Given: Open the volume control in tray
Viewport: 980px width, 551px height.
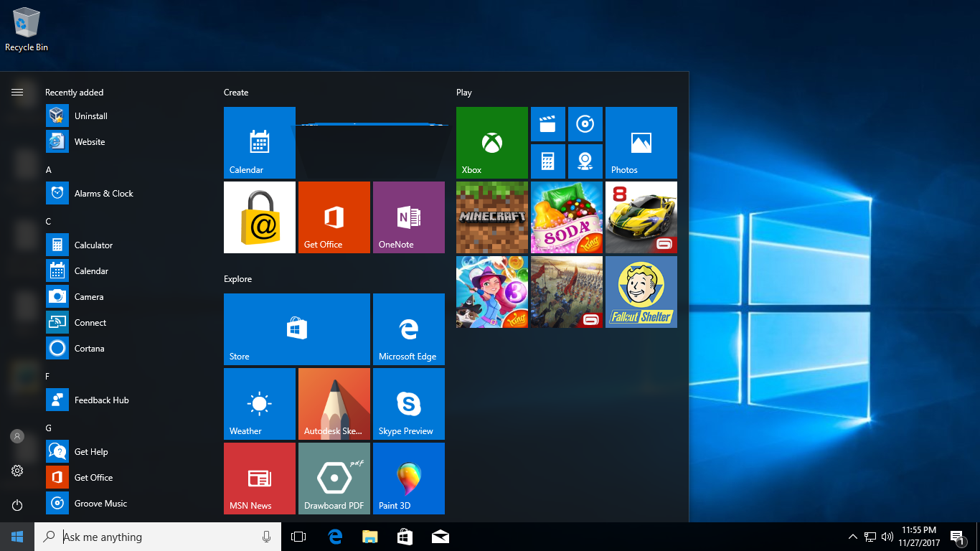Looking at the screenshot, I should pos(887,537).
